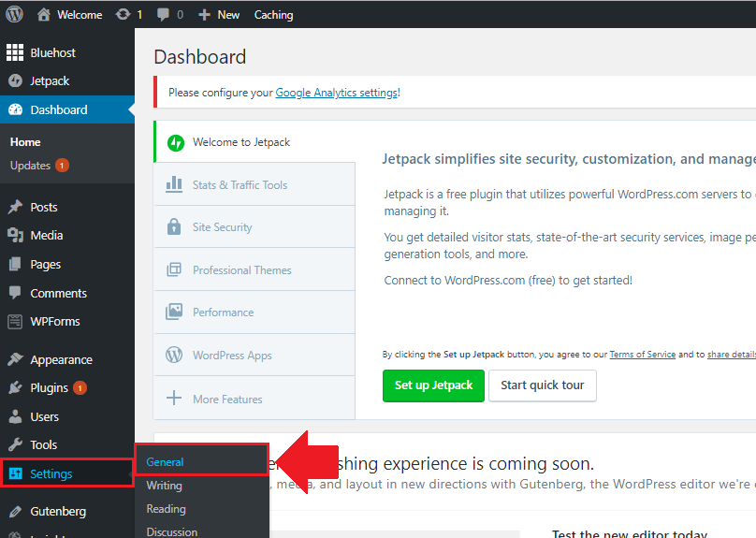This screenshot has width=756, height=538.
Task: Open the Settings sidebar label
Action: click(51, 473)
